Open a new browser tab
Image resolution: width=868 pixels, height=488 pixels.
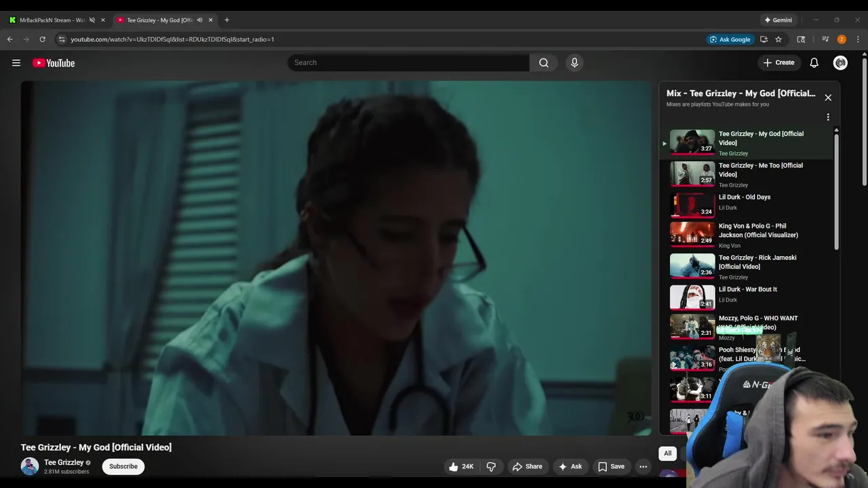pos(226,20)
